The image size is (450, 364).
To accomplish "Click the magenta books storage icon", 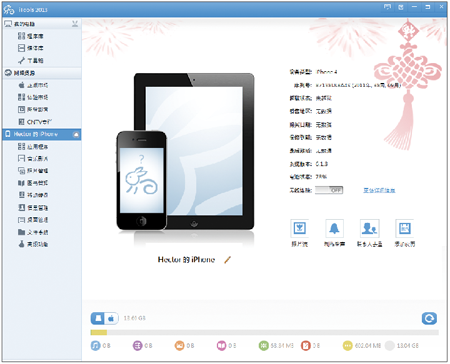I will pyautogui.click(x=221, y=346).
